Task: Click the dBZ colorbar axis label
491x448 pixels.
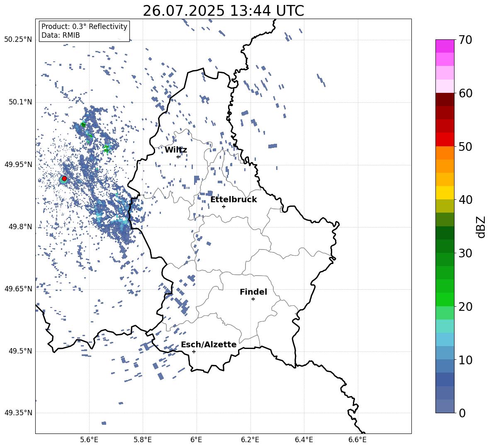Action: [x=481, y=227]
